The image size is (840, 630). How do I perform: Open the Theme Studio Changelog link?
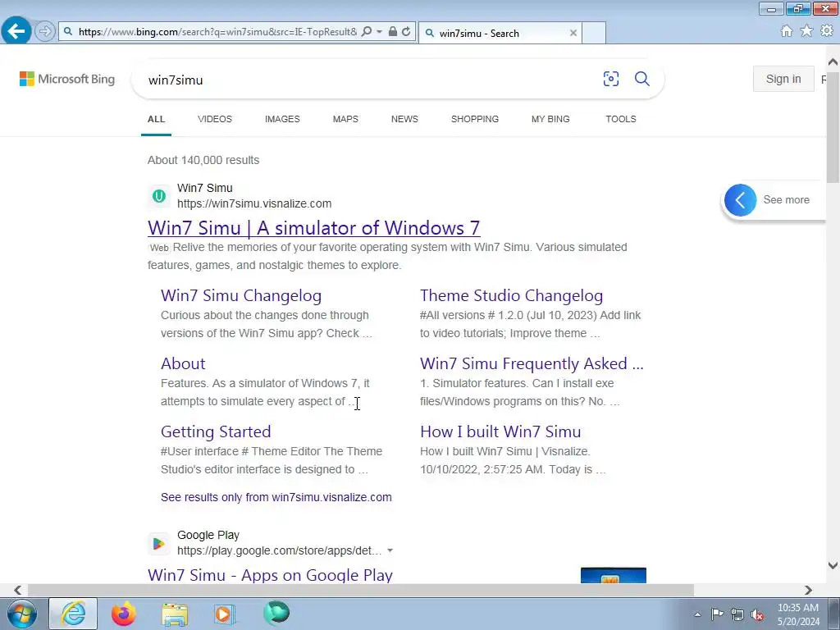[512, 295]
